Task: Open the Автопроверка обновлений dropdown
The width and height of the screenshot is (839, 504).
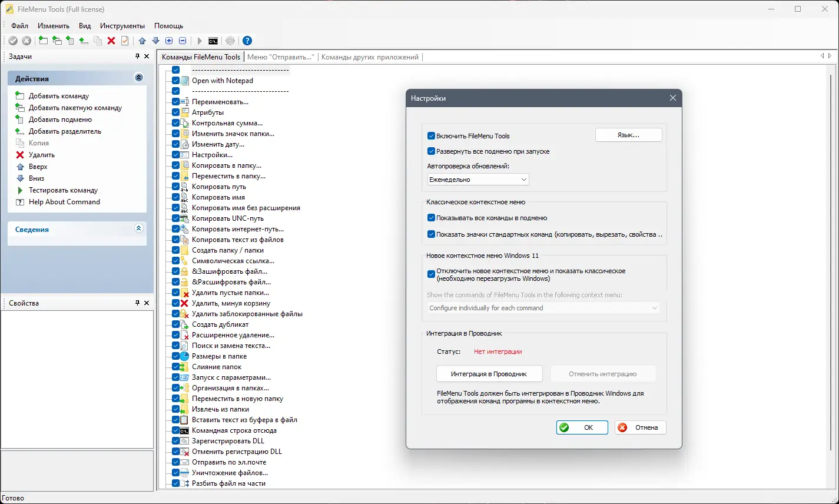Action: [478, 180]
